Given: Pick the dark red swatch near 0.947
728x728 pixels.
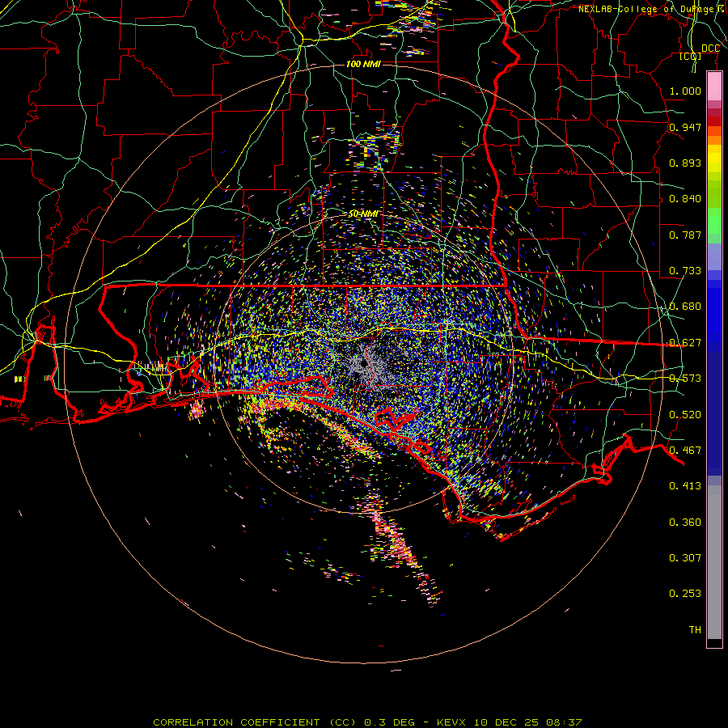Looking at the screenshot, I should click(714, 121).
